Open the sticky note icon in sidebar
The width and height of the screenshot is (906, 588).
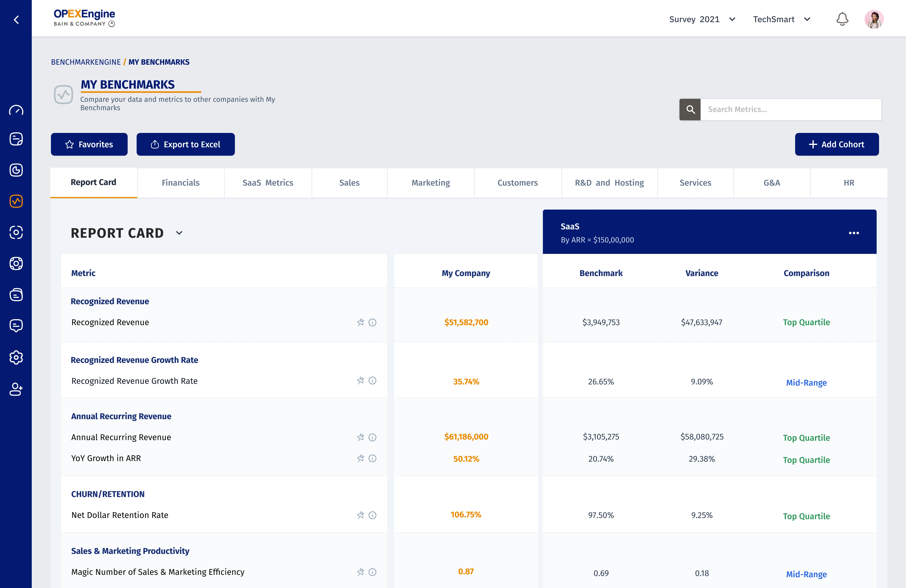16,139
